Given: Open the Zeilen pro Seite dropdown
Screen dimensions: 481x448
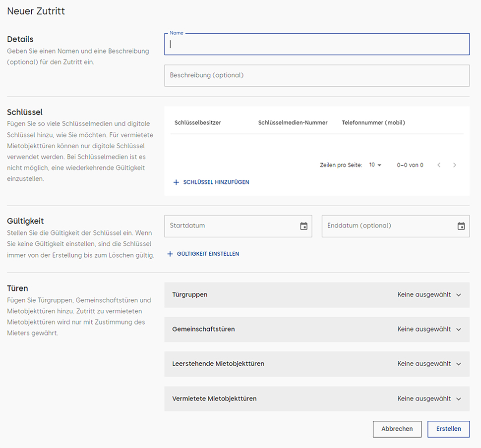Looking at the screenshot, I should pos(375,165).
